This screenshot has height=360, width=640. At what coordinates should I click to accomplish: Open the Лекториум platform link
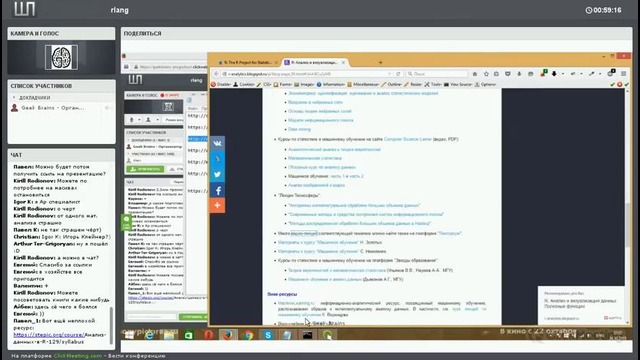(449, 233)
